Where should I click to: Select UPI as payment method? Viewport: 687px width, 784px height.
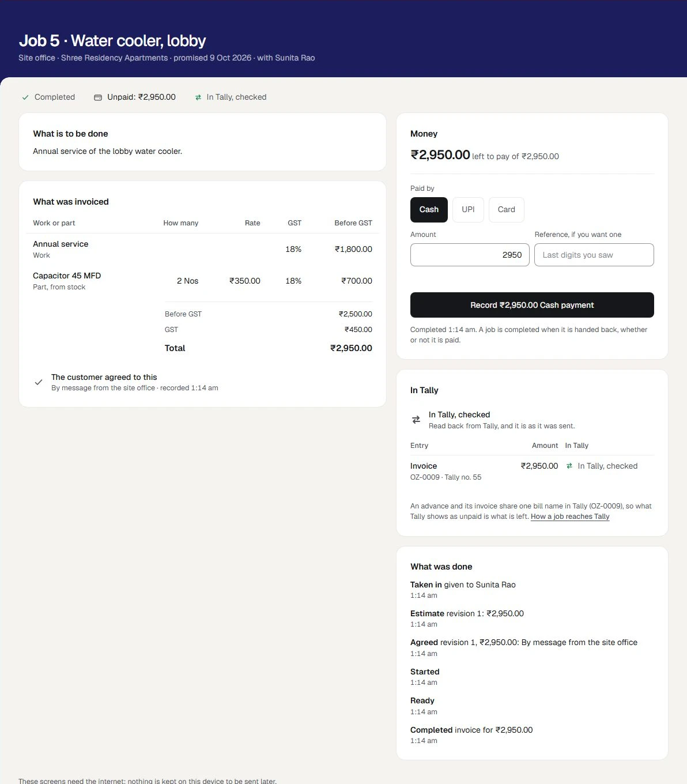click(468, 210)
